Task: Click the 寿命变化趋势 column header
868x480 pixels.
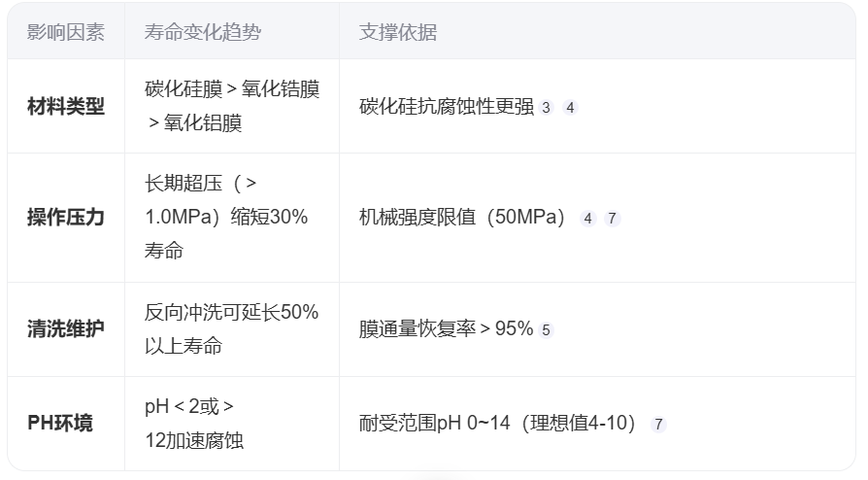Action: (x=203, y=32)
